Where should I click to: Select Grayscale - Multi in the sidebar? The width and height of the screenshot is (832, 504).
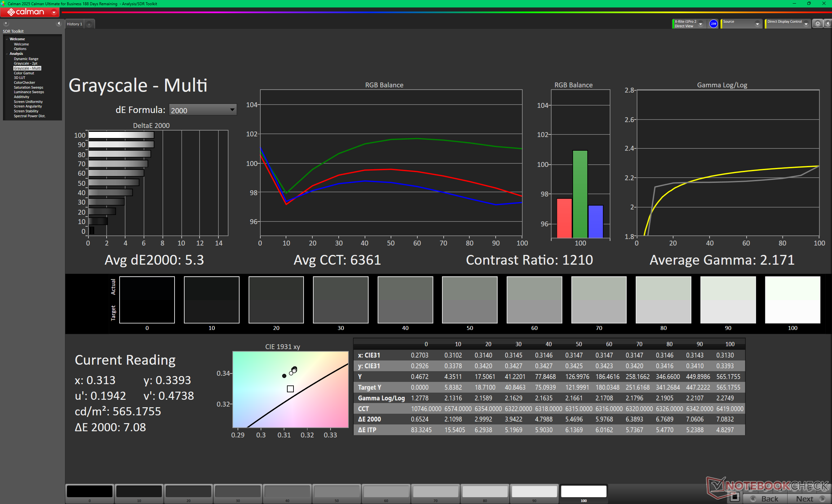click(x=27, y=68)
